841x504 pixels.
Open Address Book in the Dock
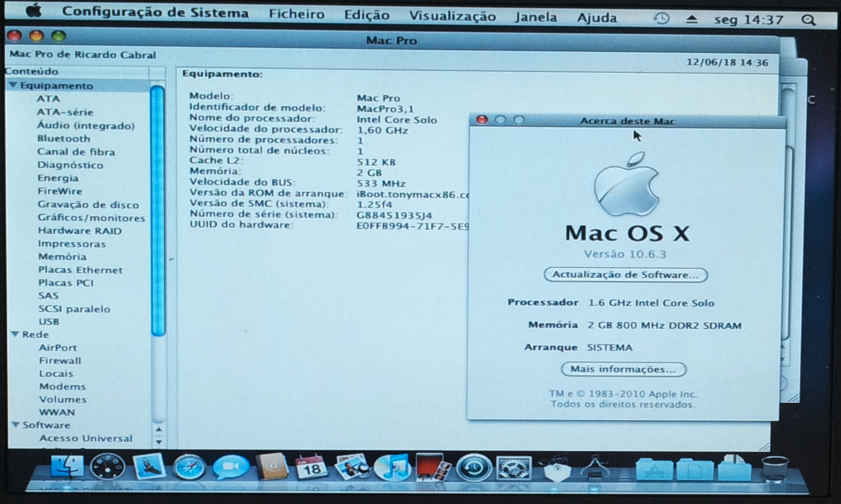point(272,466)
